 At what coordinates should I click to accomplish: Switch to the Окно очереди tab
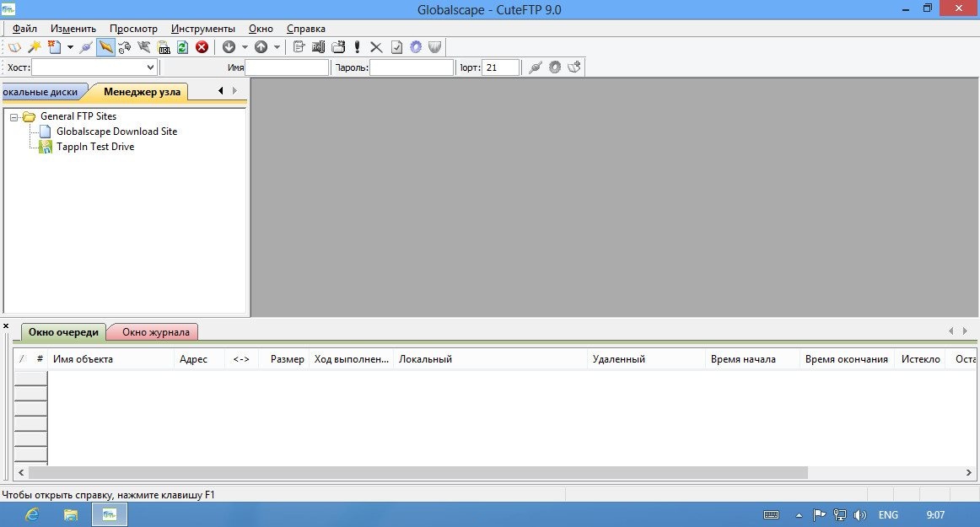point(63,332)
